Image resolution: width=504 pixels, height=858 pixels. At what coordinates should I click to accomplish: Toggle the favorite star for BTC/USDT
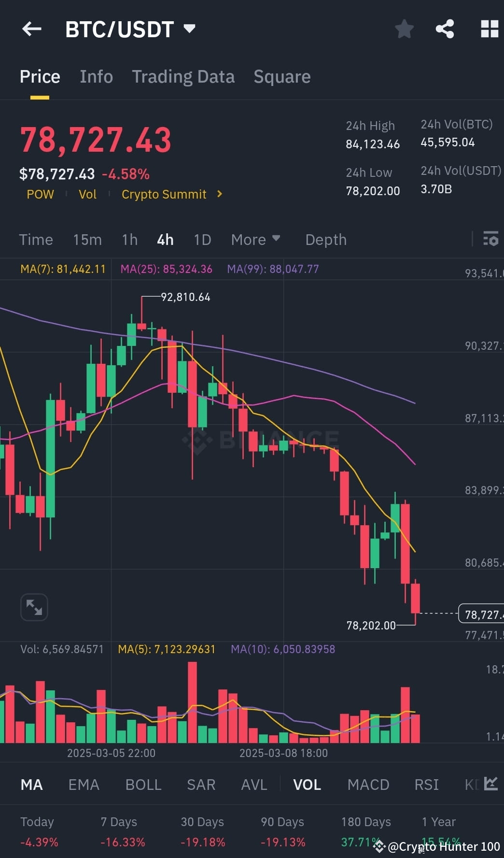click(x=404, y=29)
